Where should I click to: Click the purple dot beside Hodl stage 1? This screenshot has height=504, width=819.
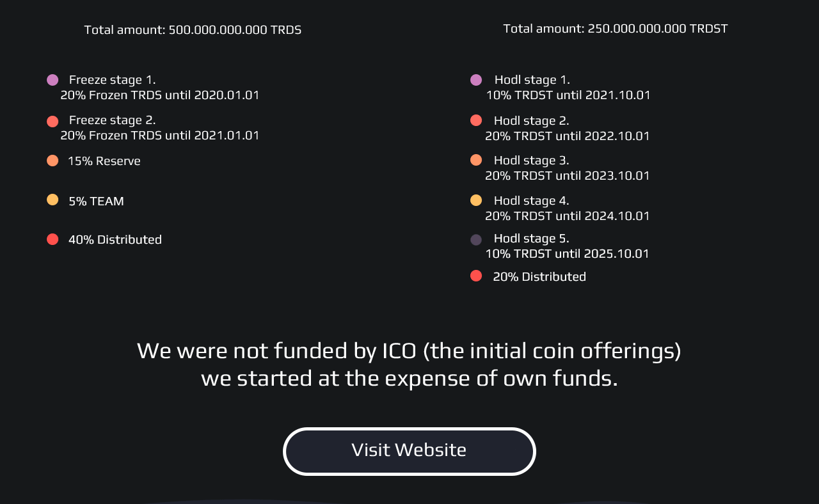476,80
